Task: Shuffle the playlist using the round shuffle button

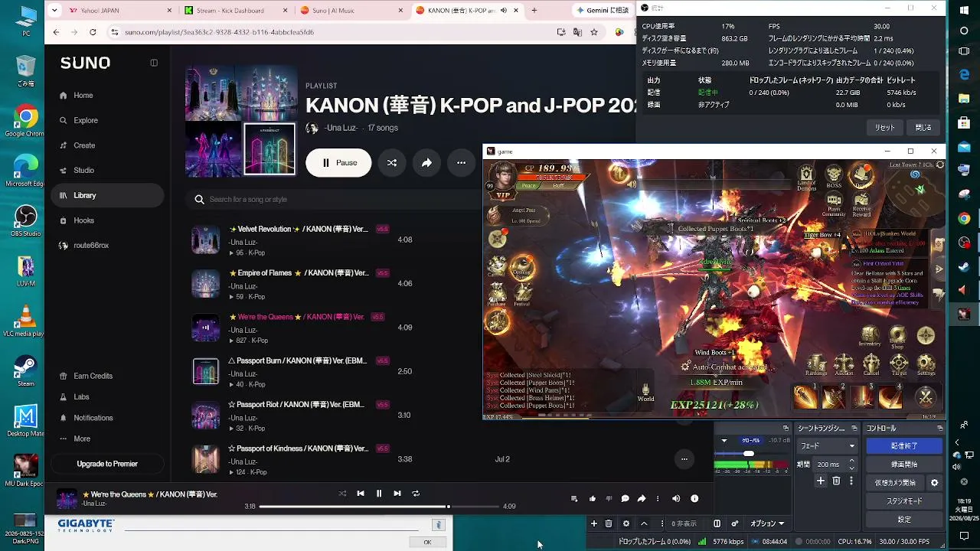Action: click(392, 163)
